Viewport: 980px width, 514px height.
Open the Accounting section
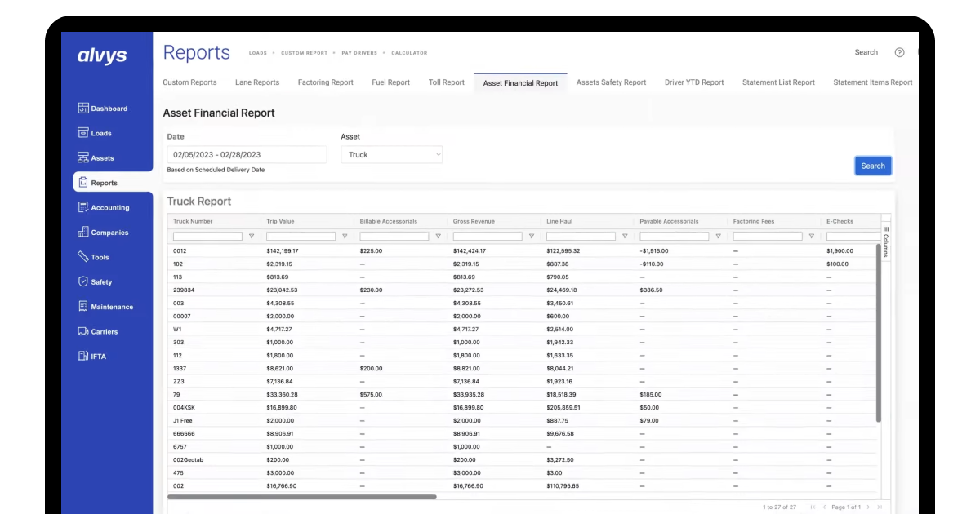104,208
